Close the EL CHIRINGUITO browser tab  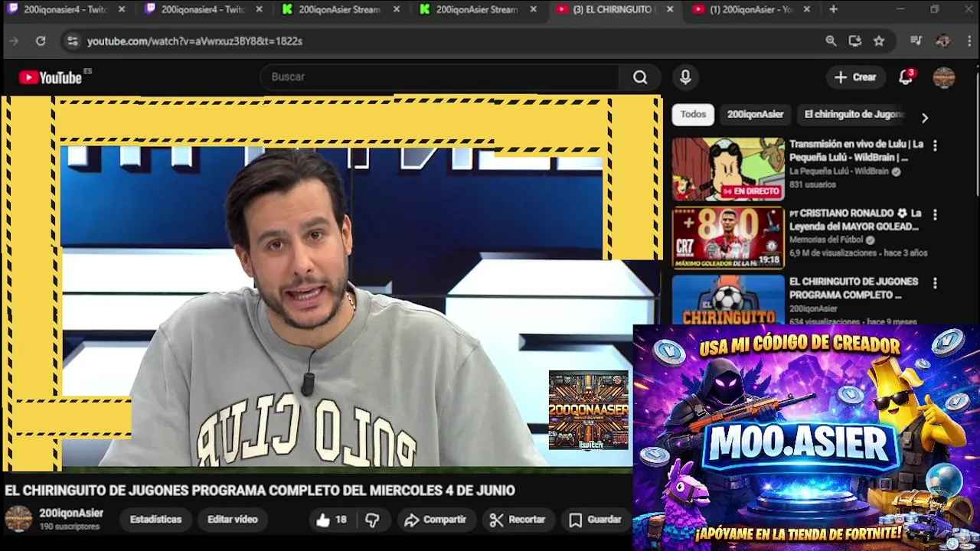tap(670, 9)
